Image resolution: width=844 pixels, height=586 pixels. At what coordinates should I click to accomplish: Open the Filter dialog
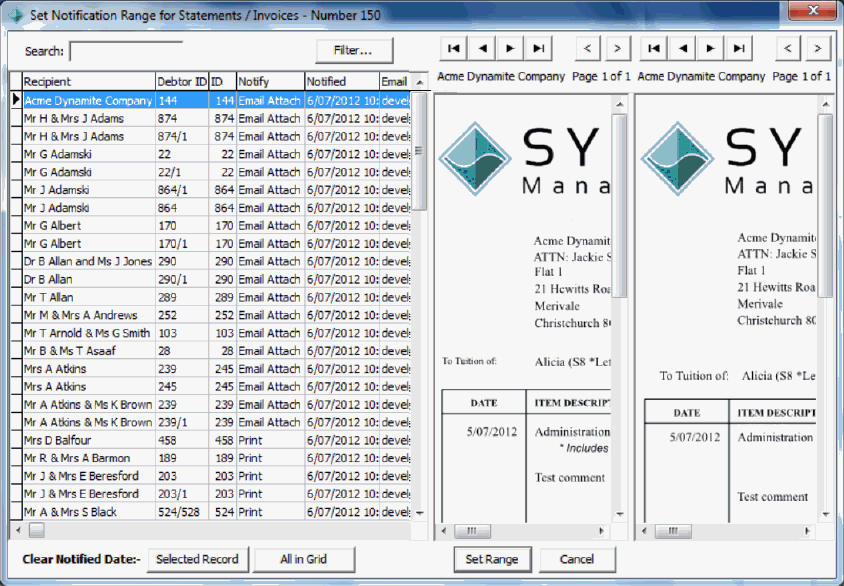coord(354,51)
